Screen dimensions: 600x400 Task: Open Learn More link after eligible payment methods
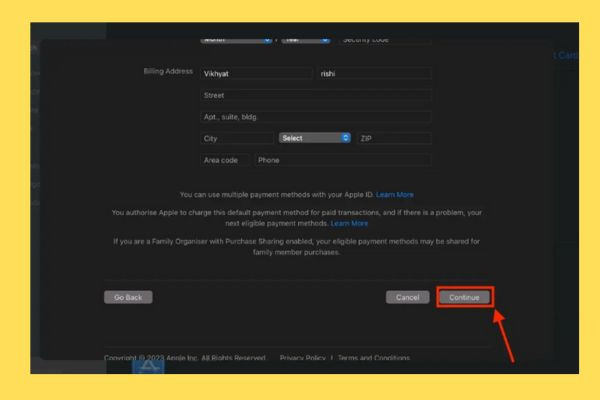tap(349, 223)
